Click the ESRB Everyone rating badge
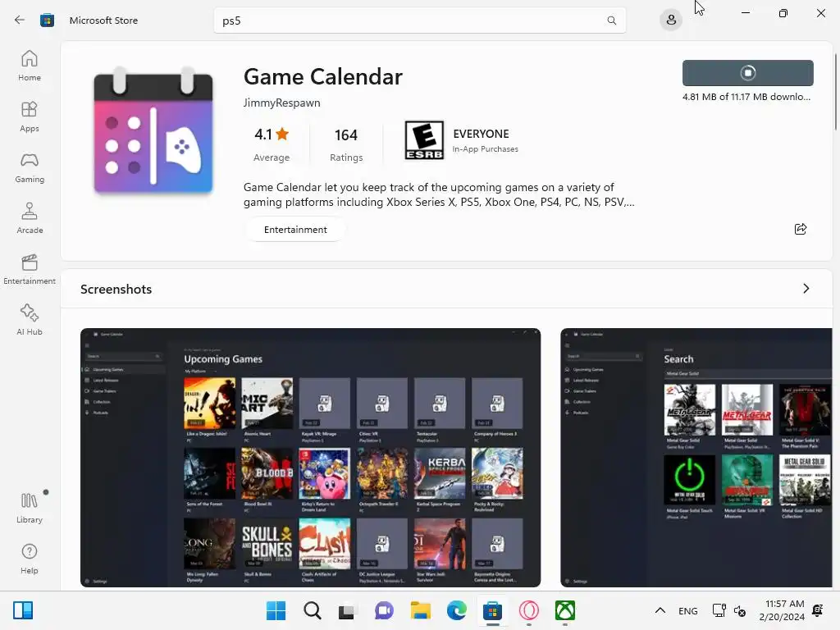This screenshot has height=630, width=840. coord(424,140)
